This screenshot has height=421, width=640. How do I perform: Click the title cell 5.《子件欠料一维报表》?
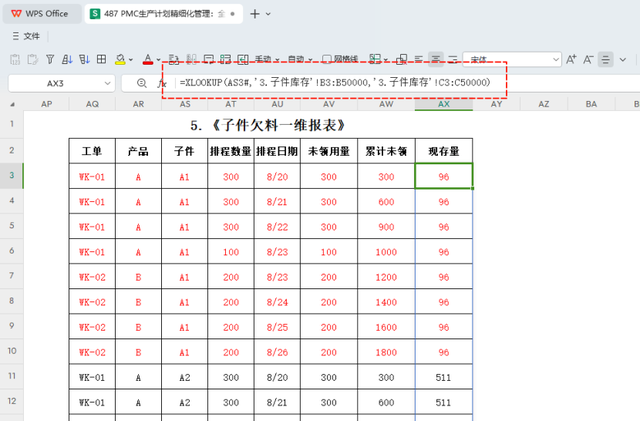pyautogui.click(x=268, y=125)
